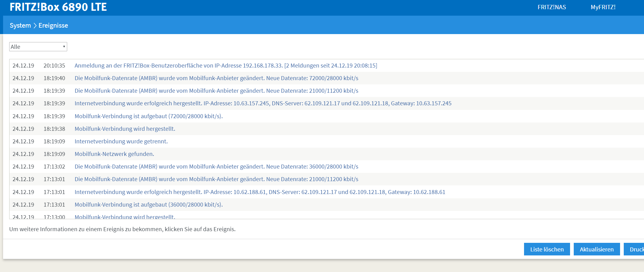644x272 pixels.
Task: Click Aktualisieren button
Action: (597, 249)
